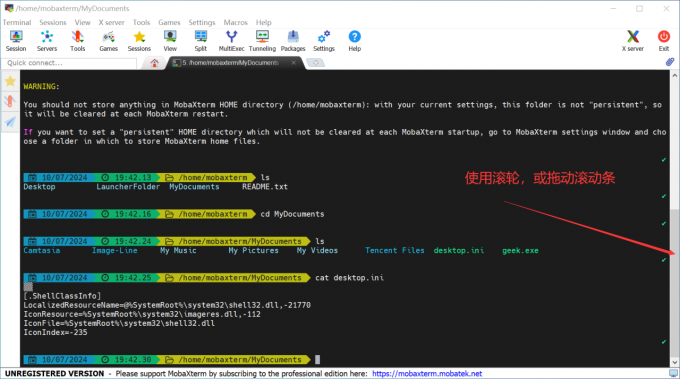Viewport: 680px width, 379px height.
Task: Click 'My Pictures' in the ls output
Action: pos(254,251)
